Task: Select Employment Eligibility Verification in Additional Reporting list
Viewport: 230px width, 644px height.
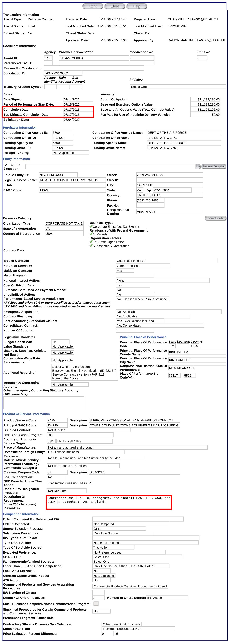Action: tap(84, 371)
